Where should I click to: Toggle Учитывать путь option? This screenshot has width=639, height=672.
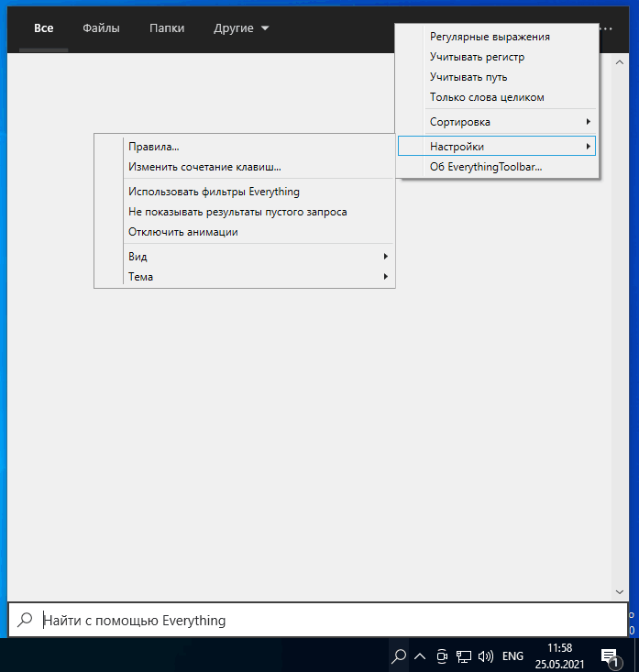coord(497,77)
